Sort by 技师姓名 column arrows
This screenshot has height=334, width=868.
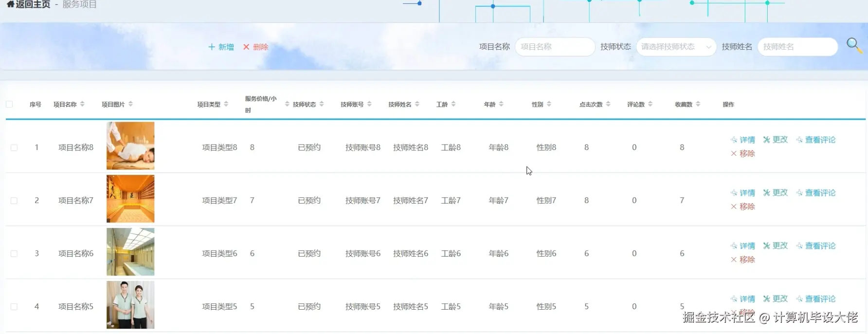click(417, 104)
